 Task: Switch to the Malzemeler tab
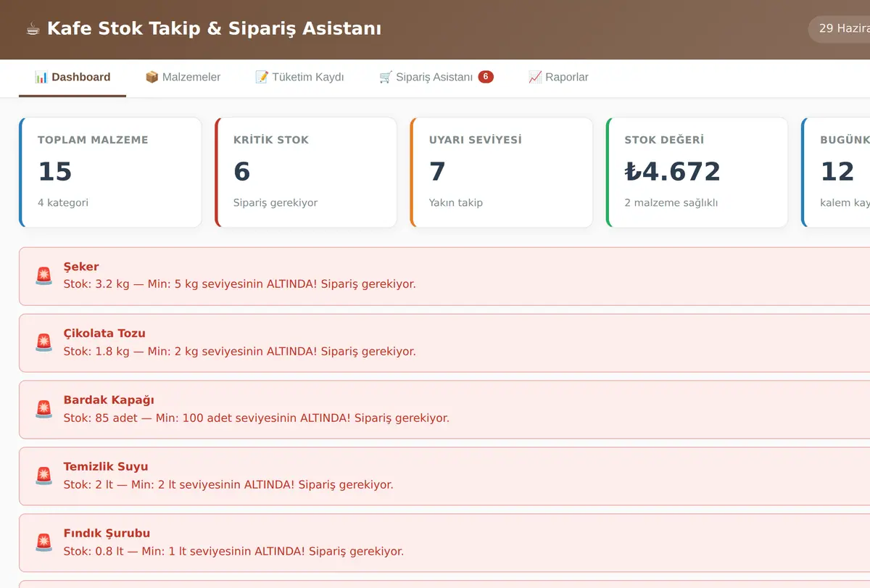183,77
